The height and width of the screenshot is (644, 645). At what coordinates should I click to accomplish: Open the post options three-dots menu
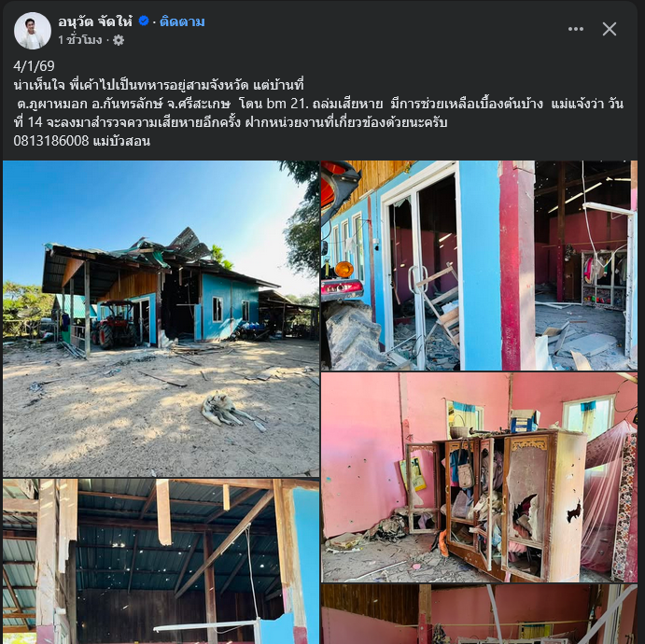[576, 29]
